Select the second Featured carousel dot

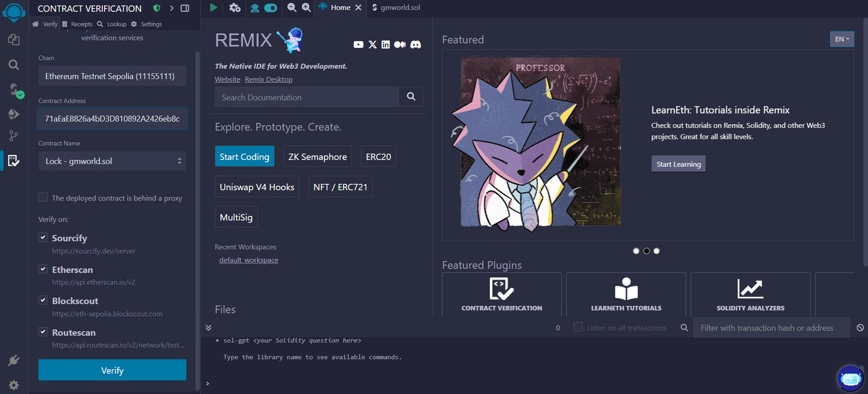646,250
